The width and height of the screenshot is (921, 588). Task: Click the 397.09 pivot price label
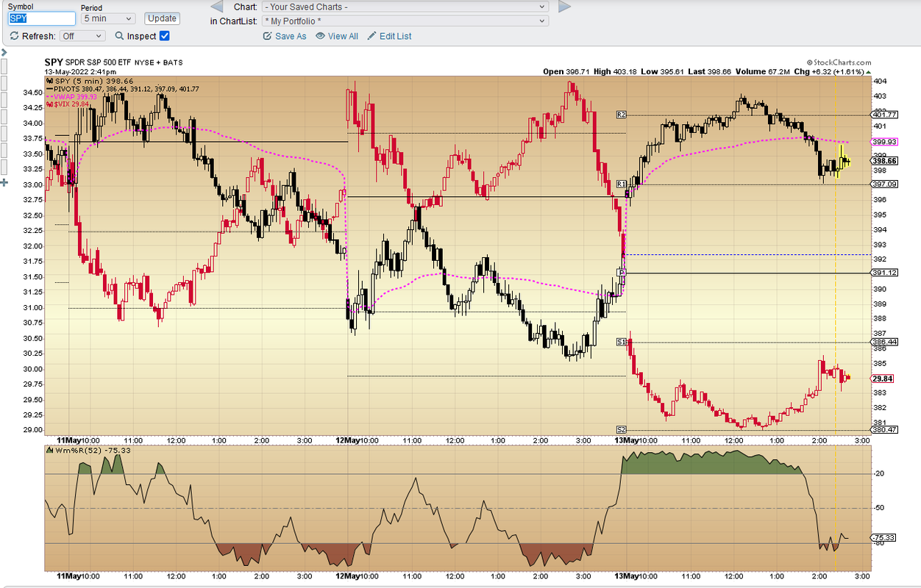click(x=884, y=184)
